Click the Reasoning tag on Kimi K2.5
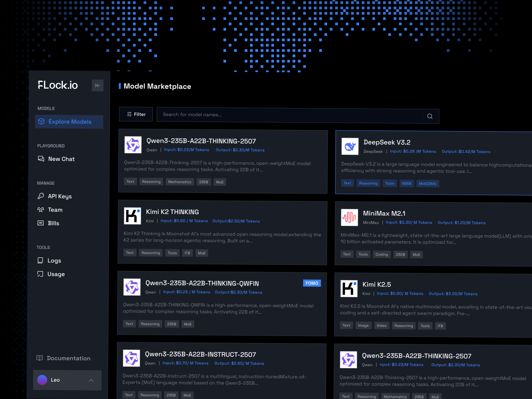Screen dimensions: 532x399 click(404, 326)
